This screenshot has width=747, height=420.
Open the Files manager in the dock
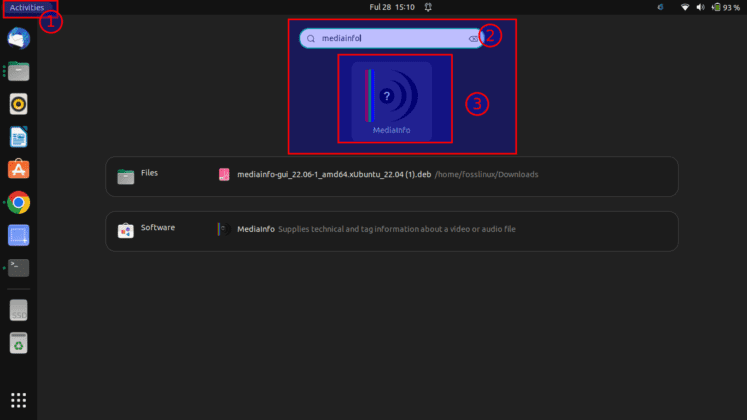[x=18, y=71]
